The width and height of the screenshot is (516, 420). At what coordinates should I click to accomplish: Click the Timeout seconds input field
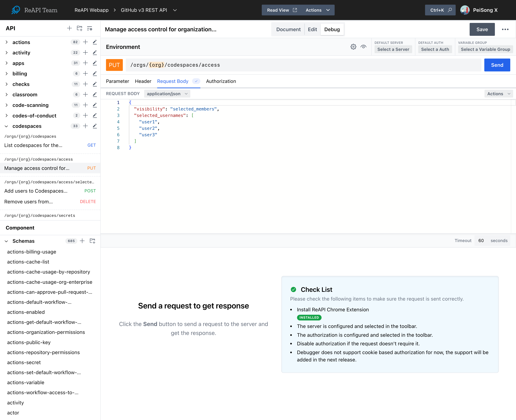tap(481, 241)
